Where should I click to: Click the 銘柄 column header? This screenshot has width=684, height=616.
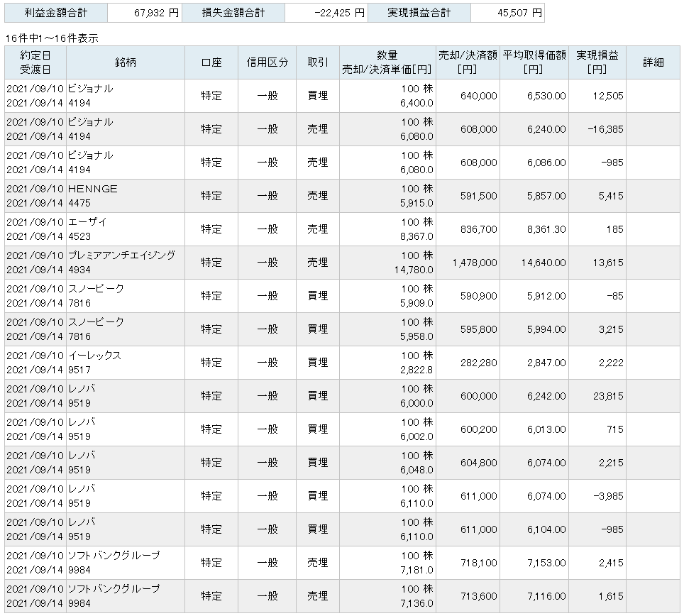126,62
